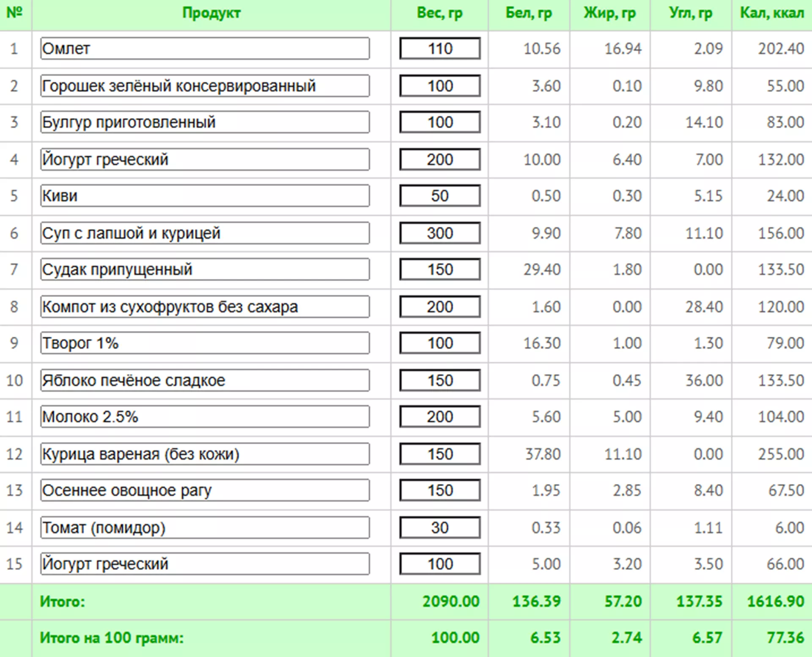This screenshot has height=657, width=812.
Task: Select the Осеннее овощное рагу field
Action: (x=205, y=490)
